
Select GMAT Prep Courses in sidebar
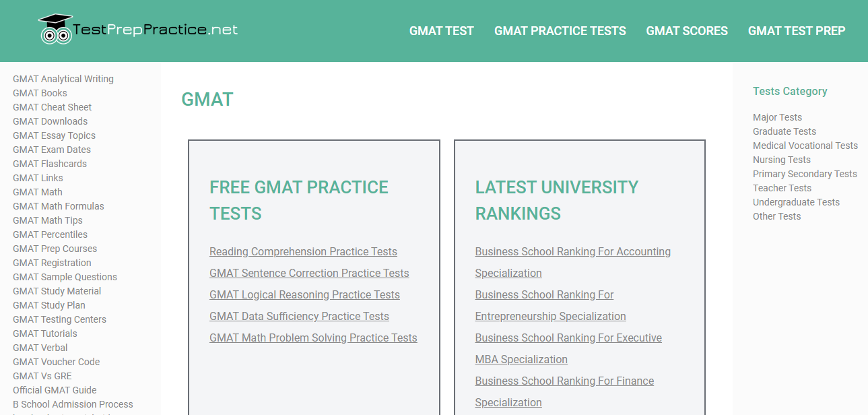pyautogui.click(x=55, y=249)
